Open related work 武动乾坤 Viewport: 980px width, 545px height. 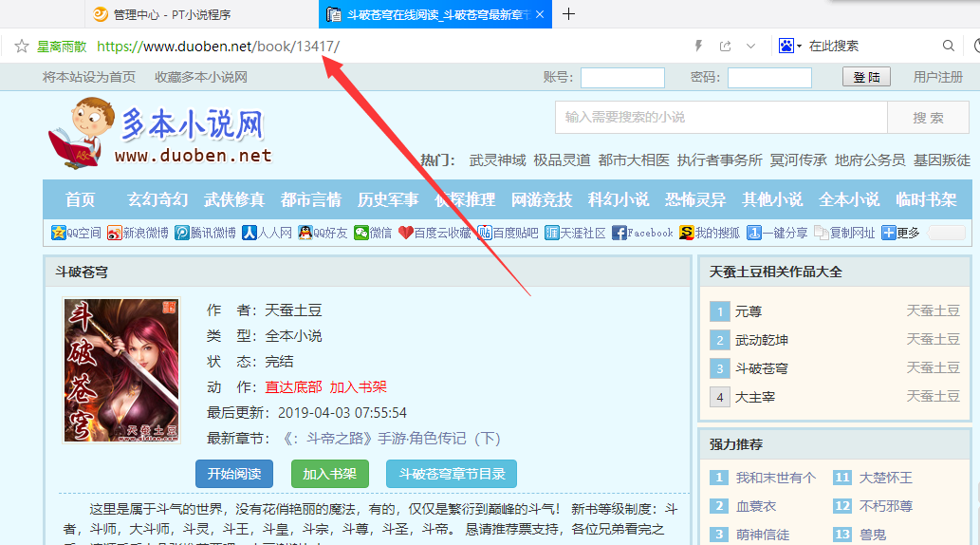761,340
